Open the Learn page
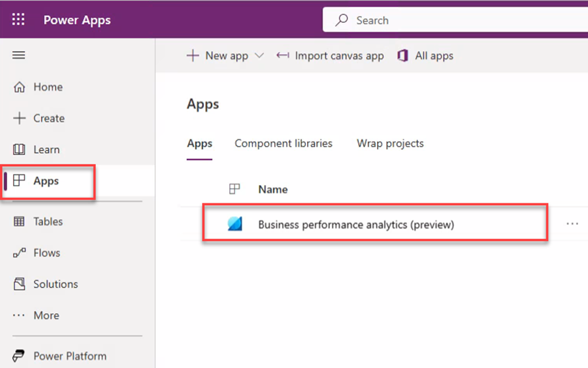The width and height of the screenshot is (588, 368). point(37,149)
